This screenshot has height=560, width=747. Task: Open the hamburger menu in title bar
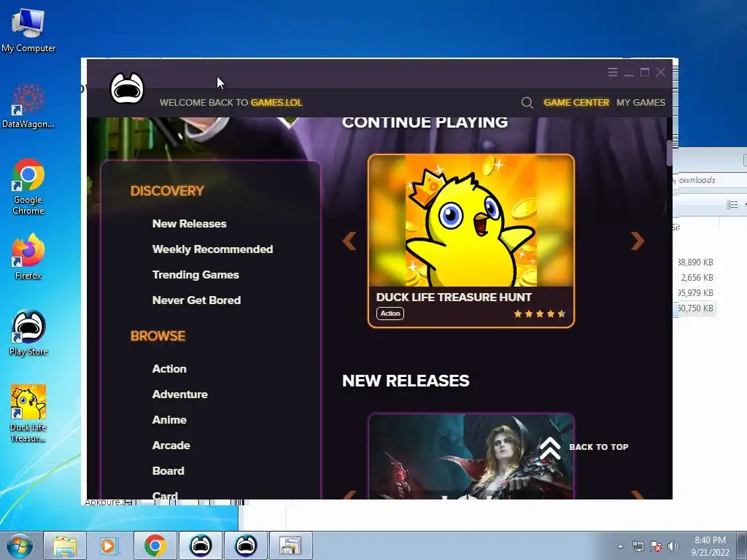[x=613, y=72]
